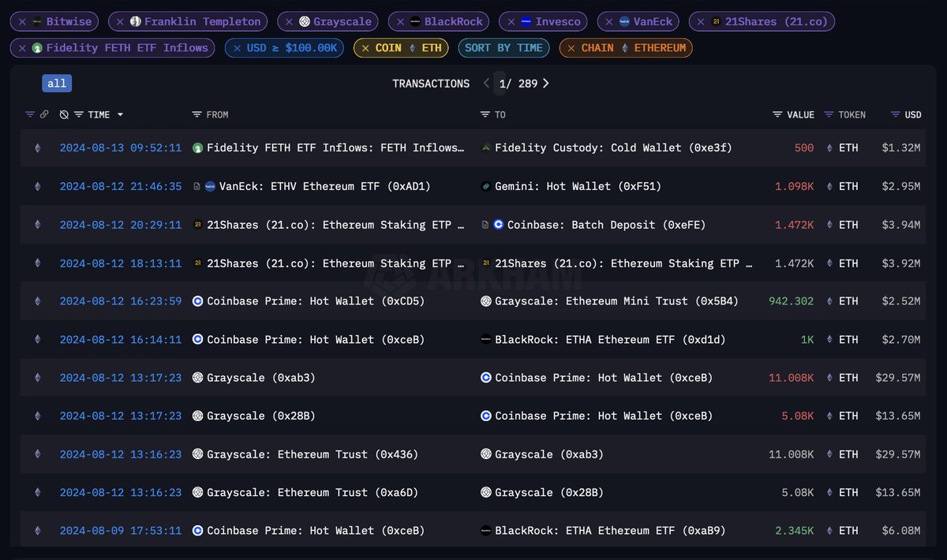Click the page number field showing 1

[500, 84]
